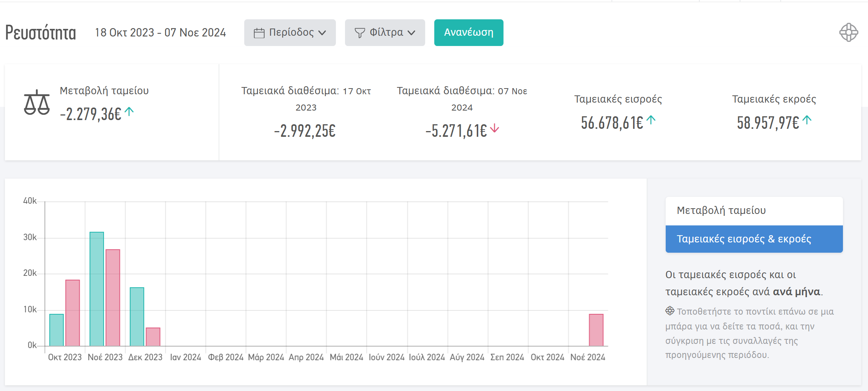This screenshot has height=391, width=868.
Task: Open the Φίλτρα filters dropdown
Action: pyautogui.click(x=384, y=33)
